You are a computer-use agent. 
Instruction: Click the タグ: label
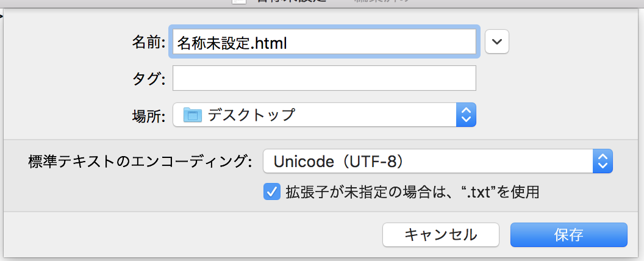[149, 78]
